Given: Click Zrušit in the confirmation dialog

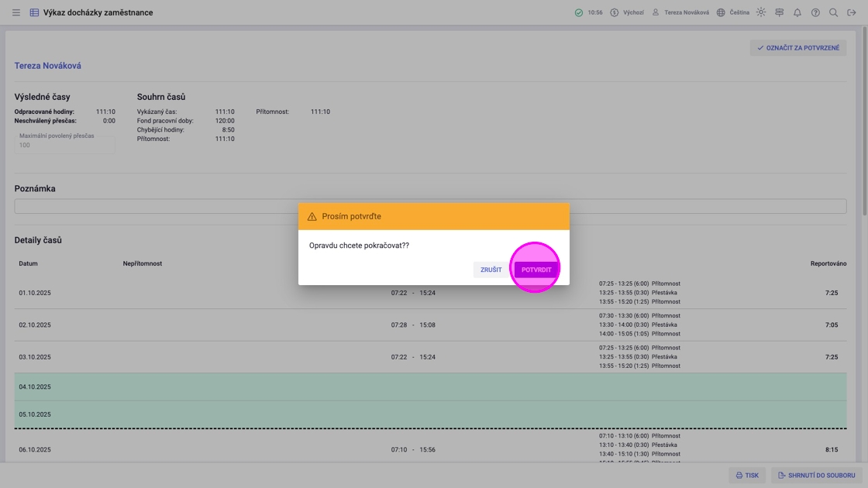Looking at the screenshot, I should tap(491, 270).
